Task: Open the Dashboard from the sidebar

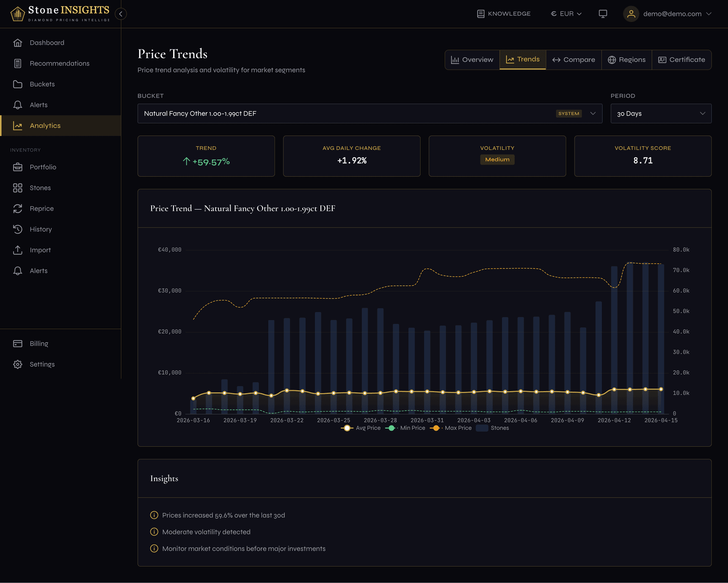Action: click(47, 42)
